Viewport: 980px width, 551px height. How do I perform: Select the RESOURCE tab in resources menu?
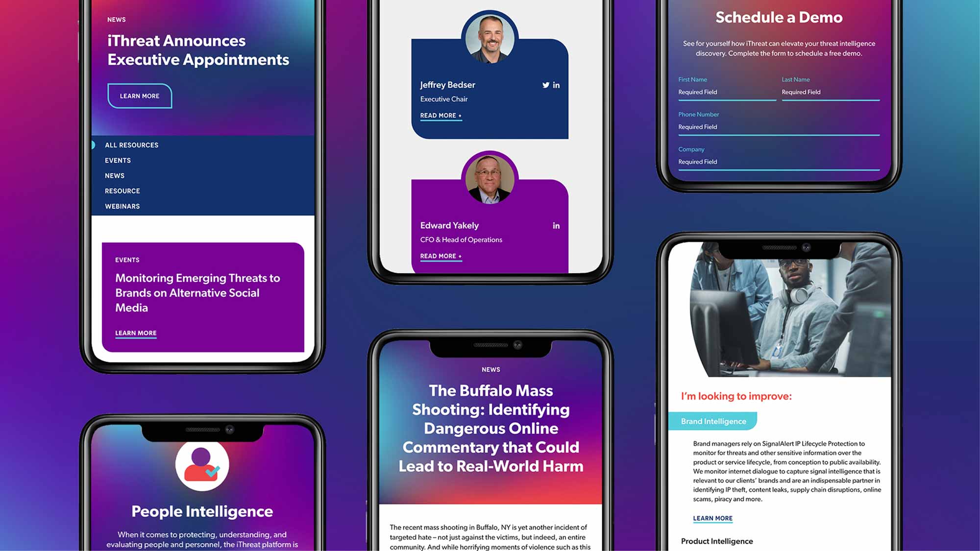click(122, 191)
